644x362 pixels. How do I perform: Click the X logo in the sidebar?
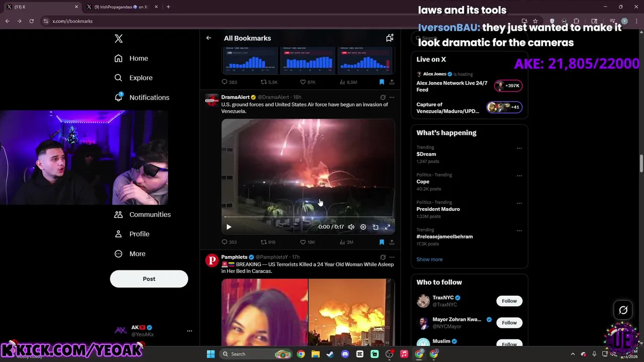[119, 39]
